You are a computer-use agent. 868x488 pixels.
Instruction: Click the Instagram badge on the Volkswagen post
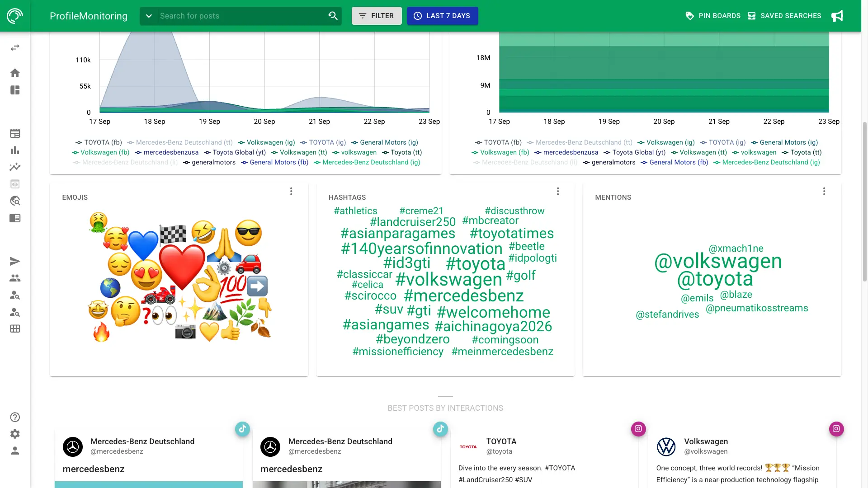coord(836,429)
